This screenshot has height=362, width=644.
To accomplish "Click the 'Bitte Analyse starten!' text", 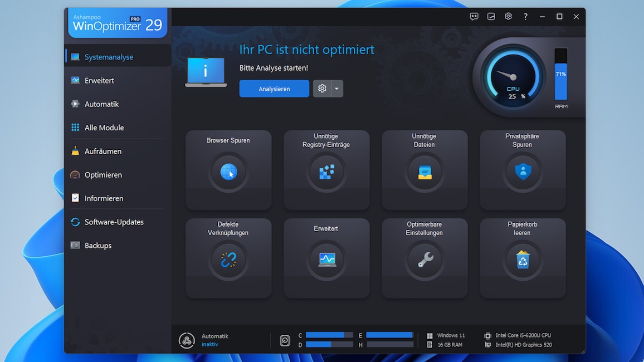I will [x=274, y=68].
